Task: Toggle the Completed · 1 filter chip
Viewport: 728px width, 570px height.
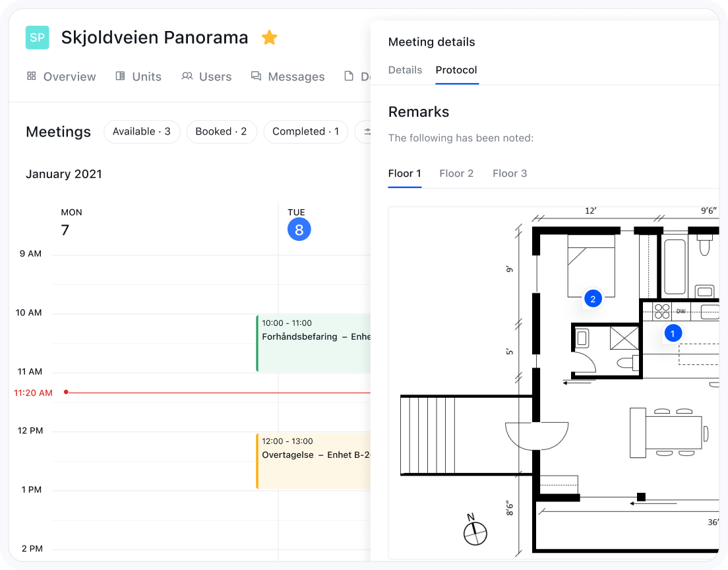Action: [305, 131]
